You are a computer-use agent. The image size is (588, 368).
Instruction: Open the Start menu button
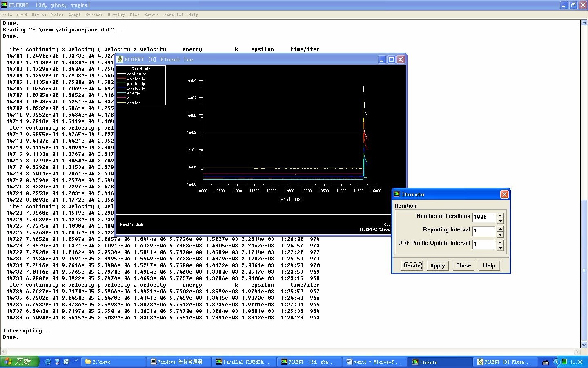20,362
